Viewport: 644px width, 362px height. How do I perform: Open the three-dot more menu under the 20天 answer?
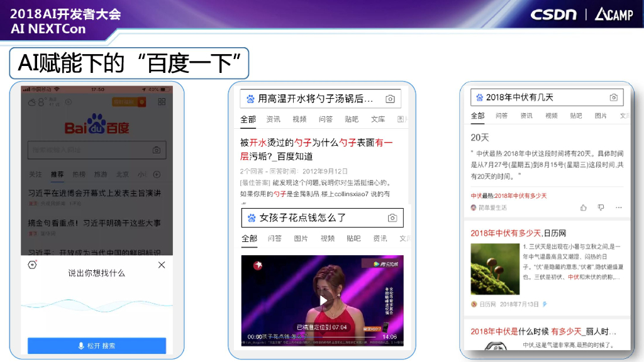pos(619,207)
